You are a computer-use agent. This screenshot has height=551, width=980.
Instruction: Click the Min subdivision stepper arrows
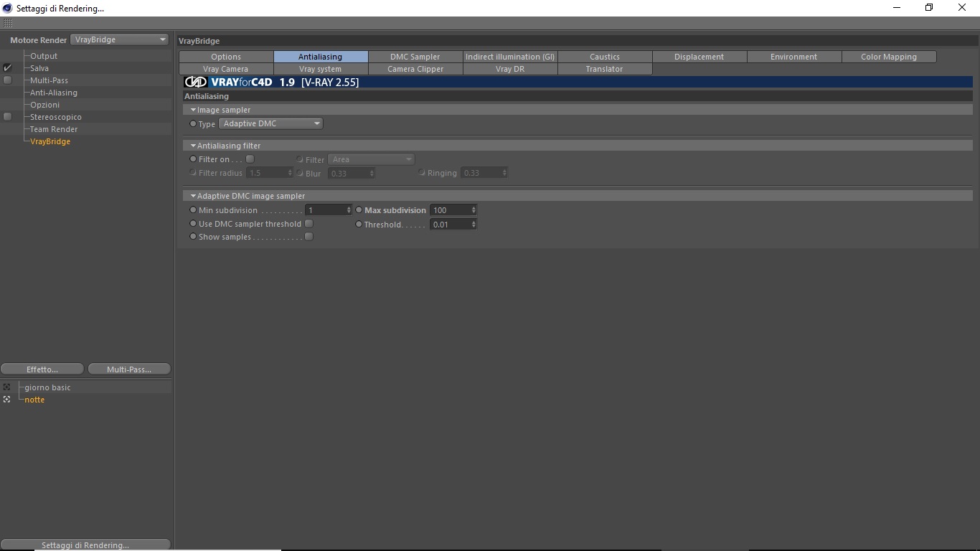pyautogui.click(x=349, y=210)
